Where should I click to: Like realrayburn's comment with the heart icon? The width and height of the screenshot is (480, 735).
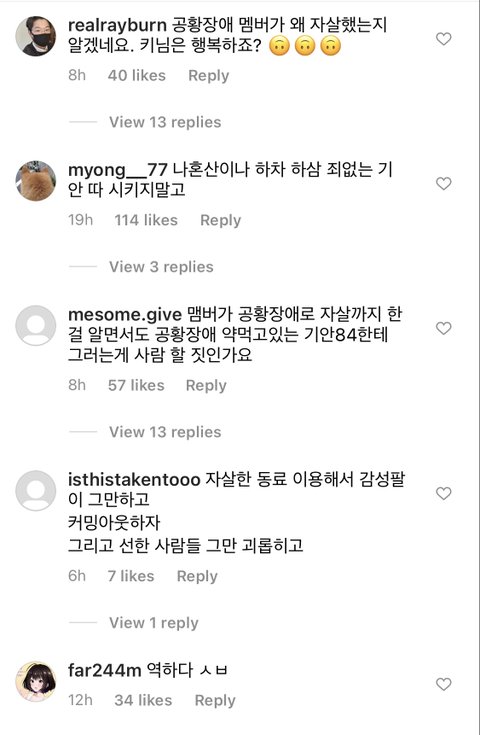point(443,38)
